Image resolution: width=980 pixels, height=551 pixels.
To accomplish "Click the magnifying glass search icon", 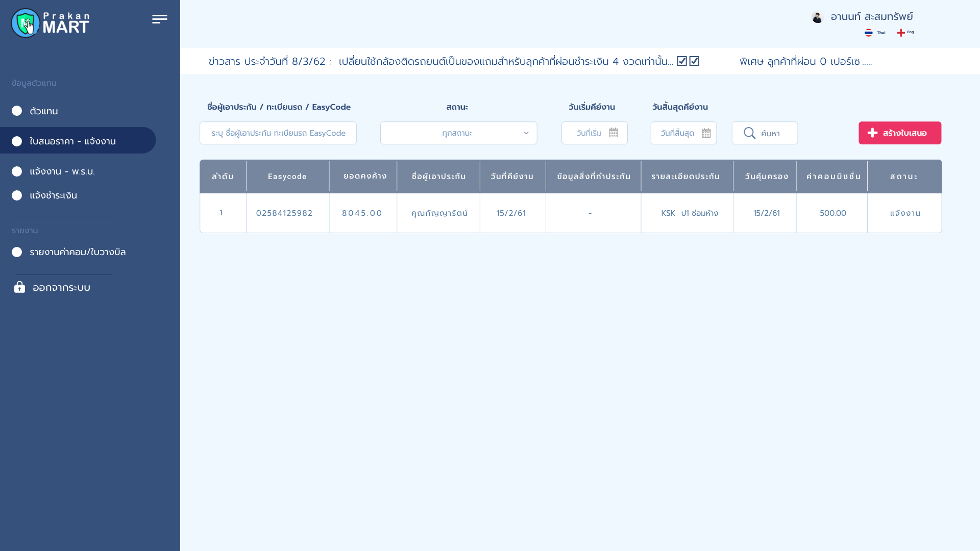I will tap(749, 133).
